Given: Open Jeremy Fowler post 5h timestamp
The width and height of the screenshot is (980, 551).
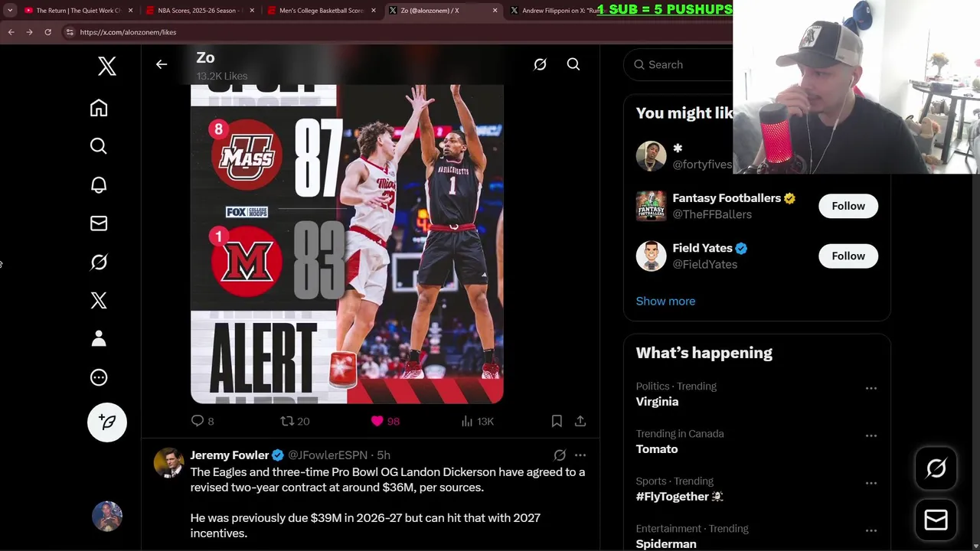Looking at the screenshot, I should (384, 455).
